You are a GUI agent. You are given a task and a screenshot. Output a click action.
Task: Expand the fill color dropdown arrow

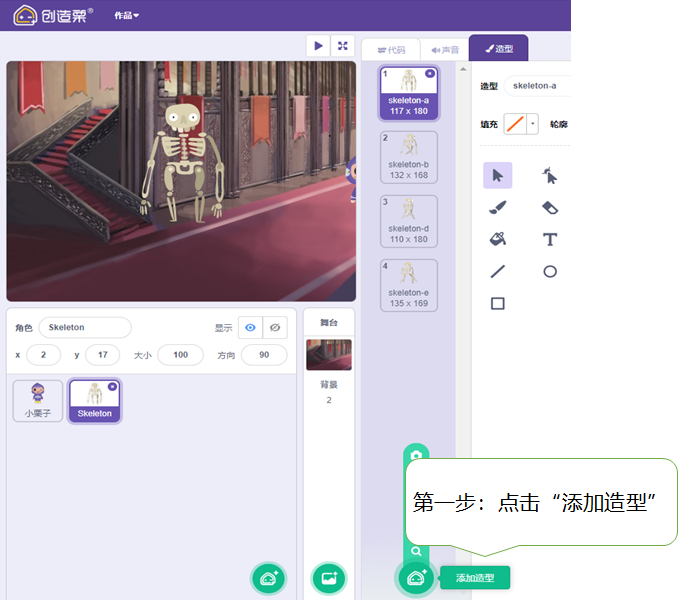[x=532, y=124]
